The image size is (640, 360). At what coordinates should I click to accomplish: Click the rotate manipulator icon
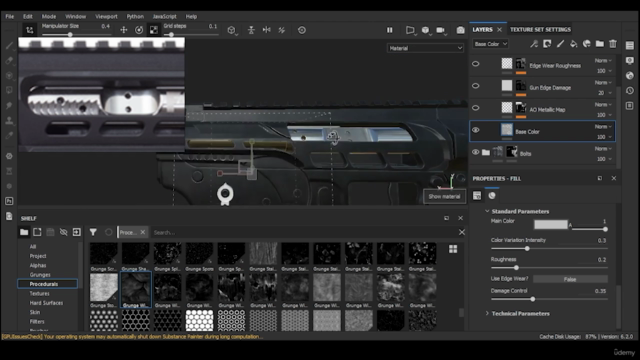[x=139, y=30]
